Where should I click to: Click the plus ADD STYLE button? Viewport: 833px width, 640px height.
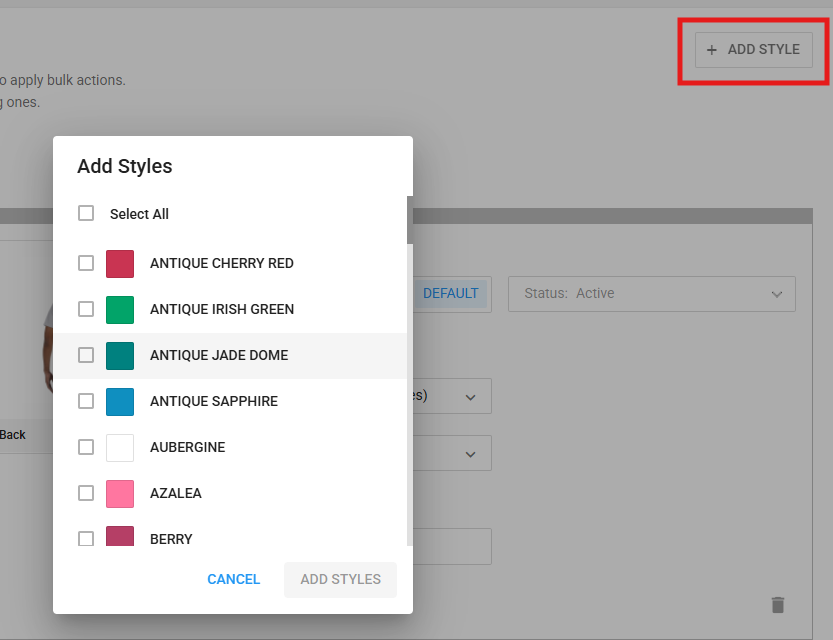pyautogui.click(x=753, y=50)
